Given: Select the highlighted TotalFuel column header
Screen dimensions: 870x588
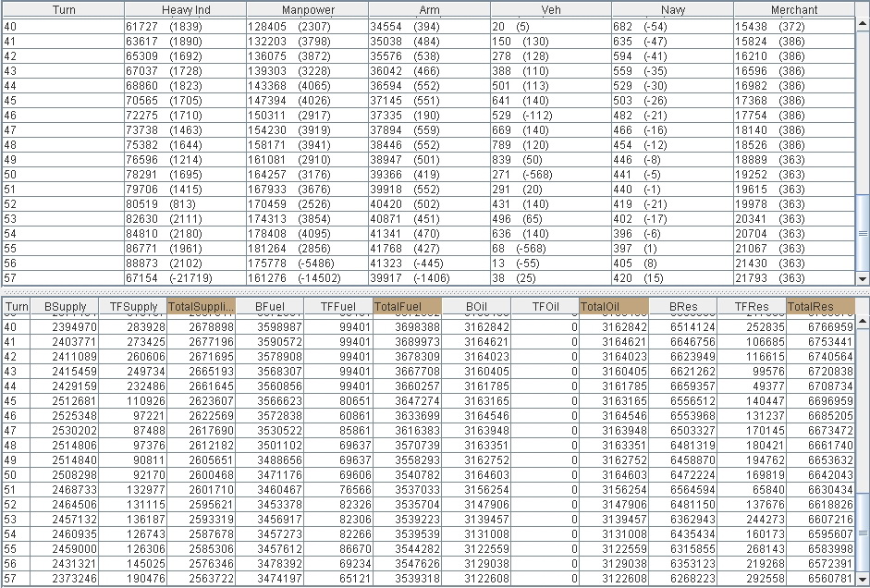Looking at the screenshot, I should click(407, 306).
